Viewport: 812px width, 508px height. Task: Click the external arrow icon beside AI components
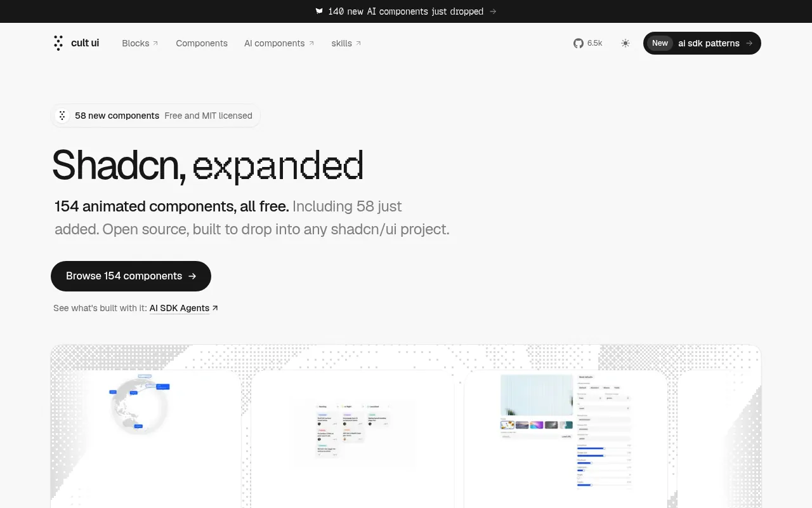point(311,43)
